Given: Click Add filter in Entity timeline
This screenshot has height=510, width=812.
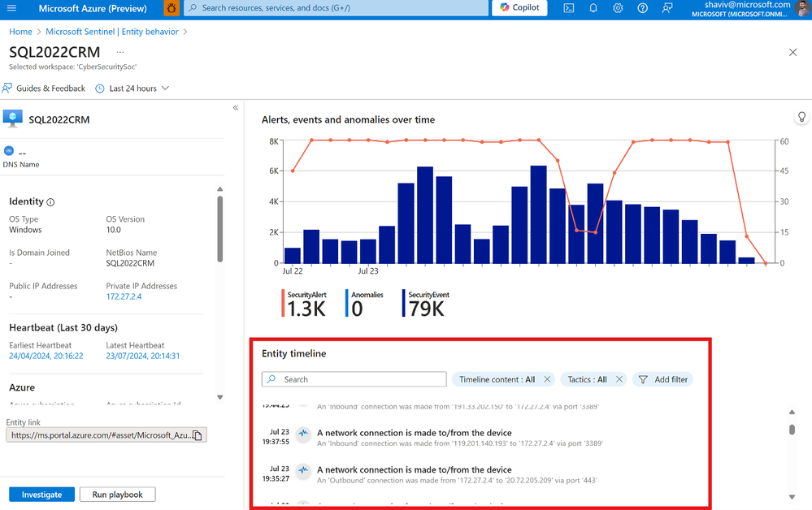Looking at the screenshot, I should [x=663, y=379].
